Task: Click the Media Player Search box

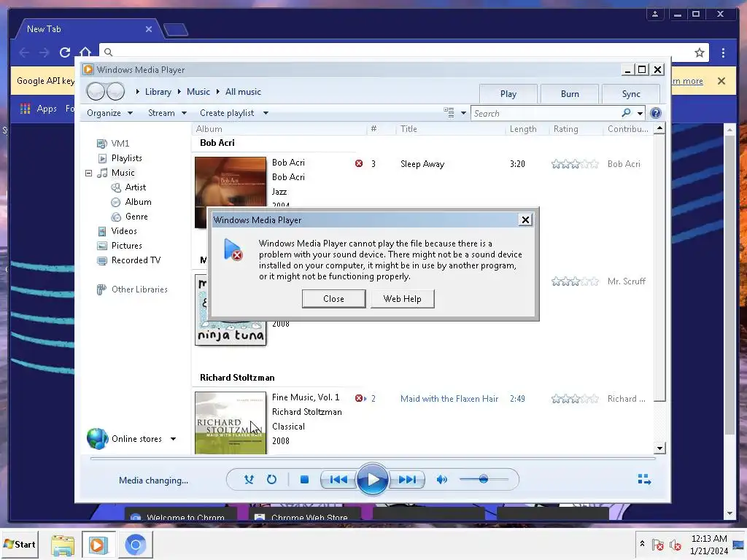Action: pyautogui.click(x=546, y=113)
